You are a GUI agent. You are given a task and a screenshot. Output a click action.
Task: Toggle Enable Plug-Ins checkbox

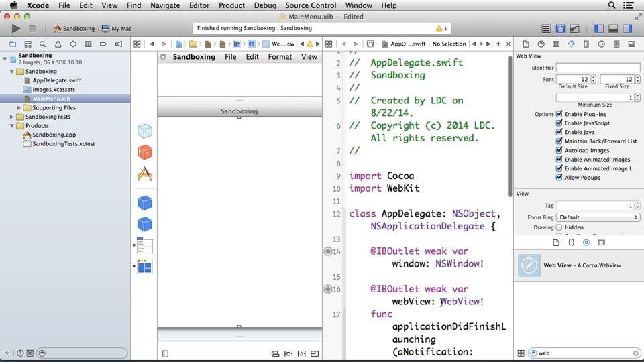tap(559, 114)
